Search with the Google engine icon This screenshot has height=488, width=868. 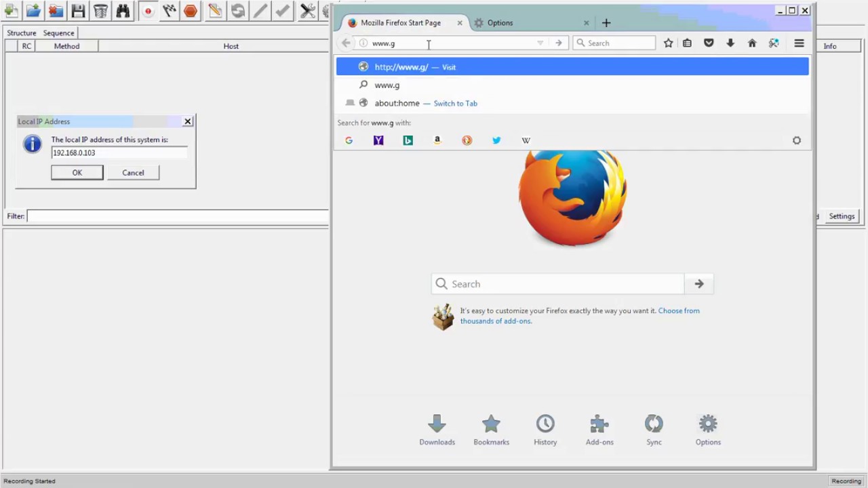point(349,140)
